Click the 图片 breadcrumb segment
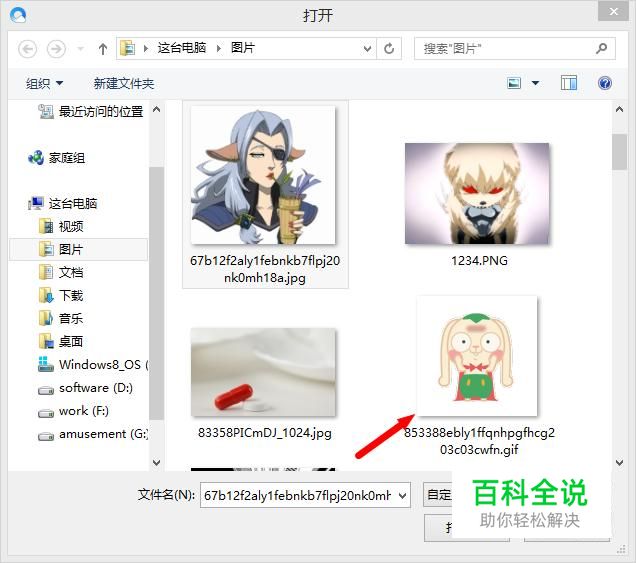The width and height of the screenshot is (636, 563). tap(243, 48)
